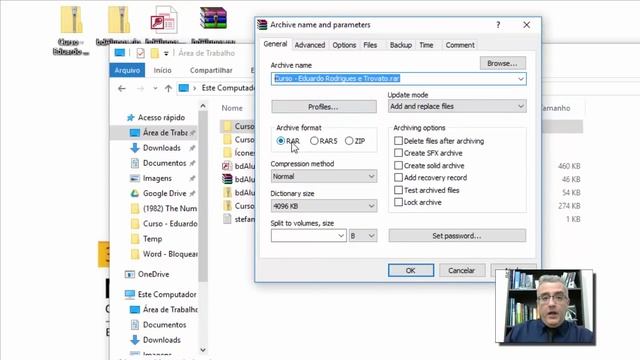The width and height of the screenshot is (640, 360).
Task: Go up one level in Explorer
Action: point(168,88)
